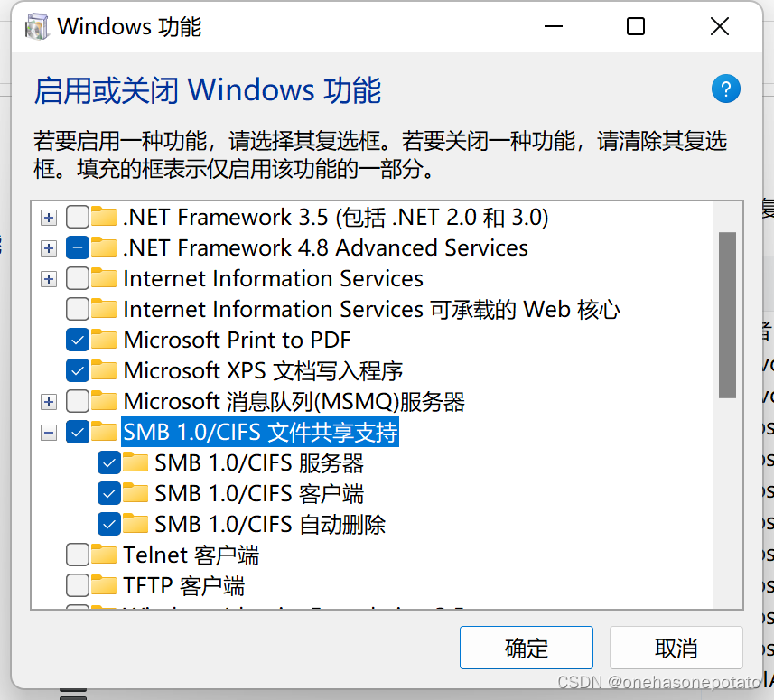
Task: Collapse the SMB 1.0/CIFS 文件共享支持 node
Action: [49, 433]
